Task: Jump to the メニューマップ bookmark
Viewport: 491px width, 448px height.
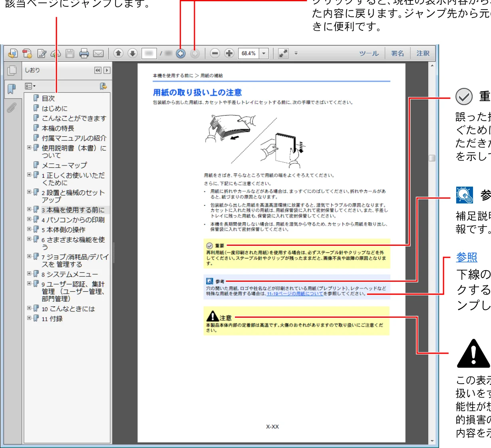Action: [64, 165]
